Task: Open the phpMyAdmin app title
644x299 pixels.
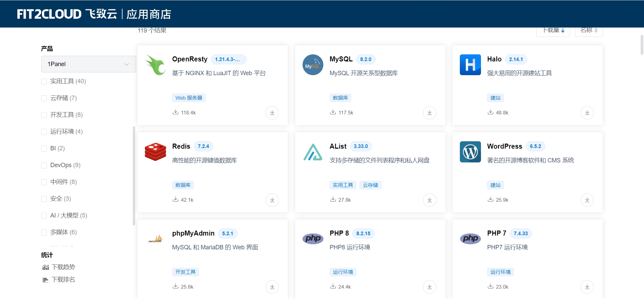Action: [193, 233]
